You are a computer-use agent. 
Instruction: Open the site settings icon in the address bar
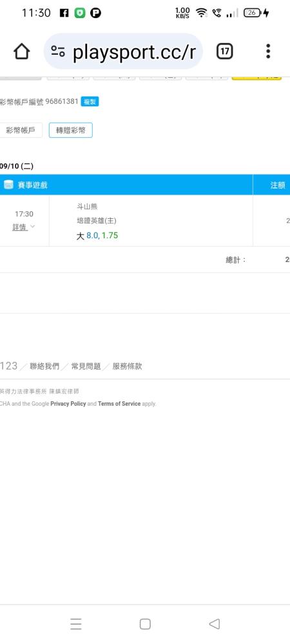[58, 52]
